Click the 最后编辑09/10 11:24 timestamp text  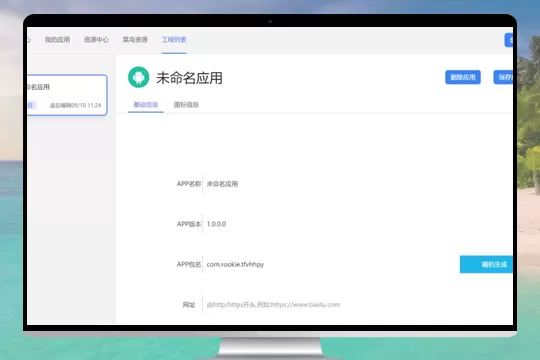coord(76,105)
